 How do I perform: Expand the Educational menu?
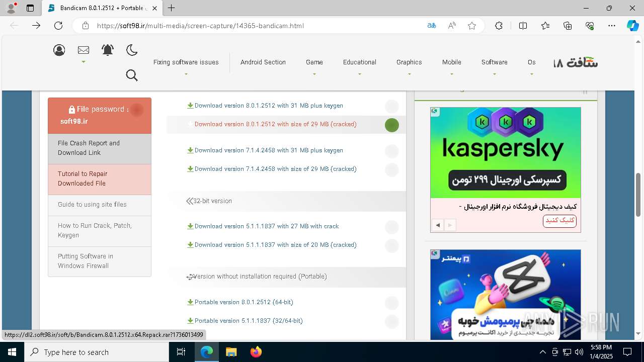[360, 62]
